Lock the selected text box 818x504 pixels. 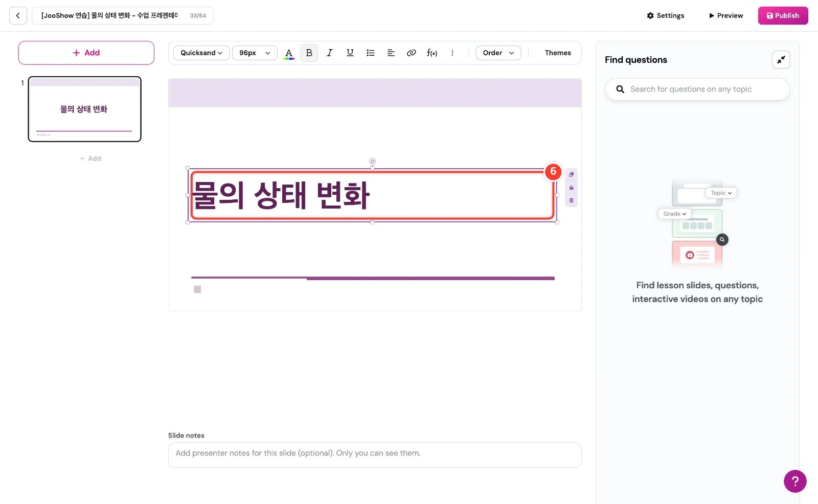572,188
